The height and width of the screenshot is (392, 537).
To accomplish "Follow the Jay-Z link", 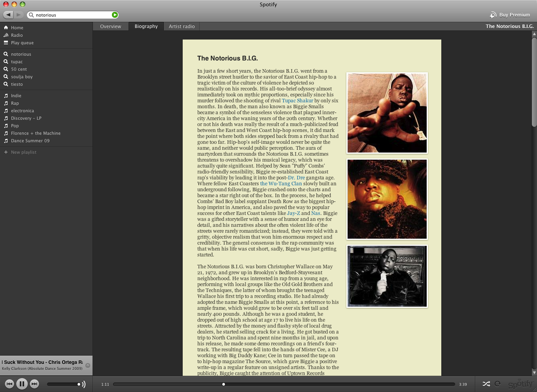I will [x=293, y=213].
